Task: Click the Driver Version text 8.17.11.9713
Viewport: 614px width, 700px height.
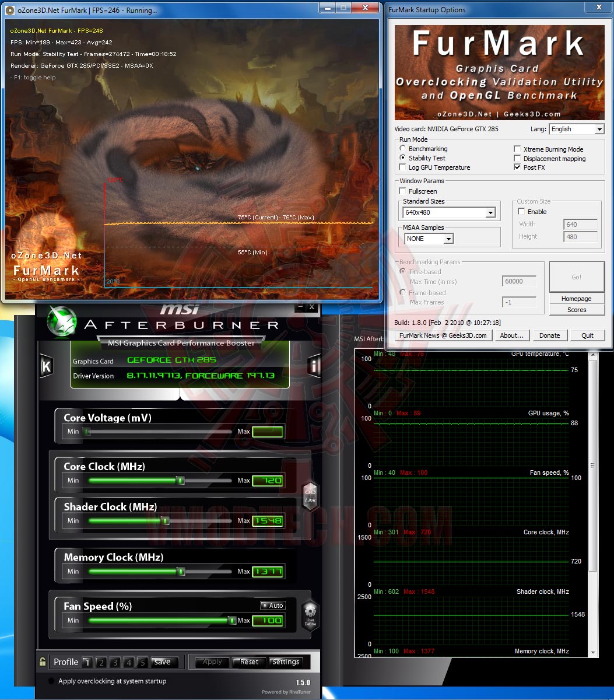Action: pyautogui.click(x=201, y=376)
